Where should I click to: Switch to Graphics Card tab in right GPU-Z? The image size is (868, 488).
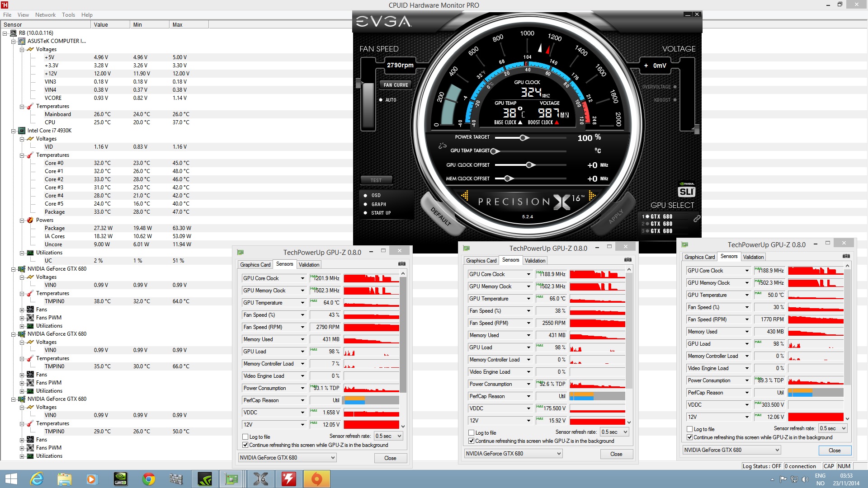700,257
